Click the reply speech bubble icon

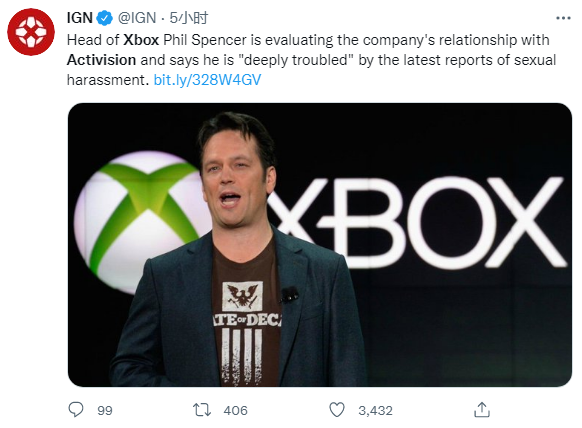pyautogui.click(x=76, y=410)
